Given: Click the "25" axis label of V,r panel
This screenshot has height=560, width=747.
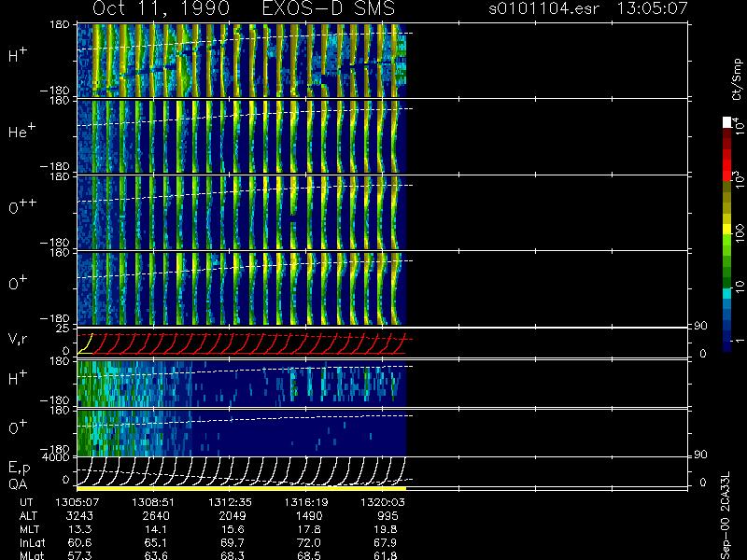Looking at the screenshot, I should click(63, 329).
